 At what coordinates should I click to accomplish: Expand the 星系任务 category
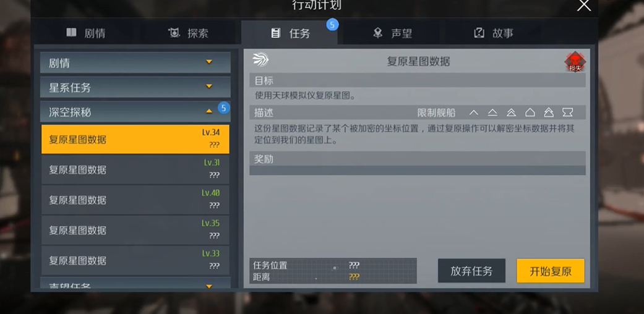pos(135,87)
